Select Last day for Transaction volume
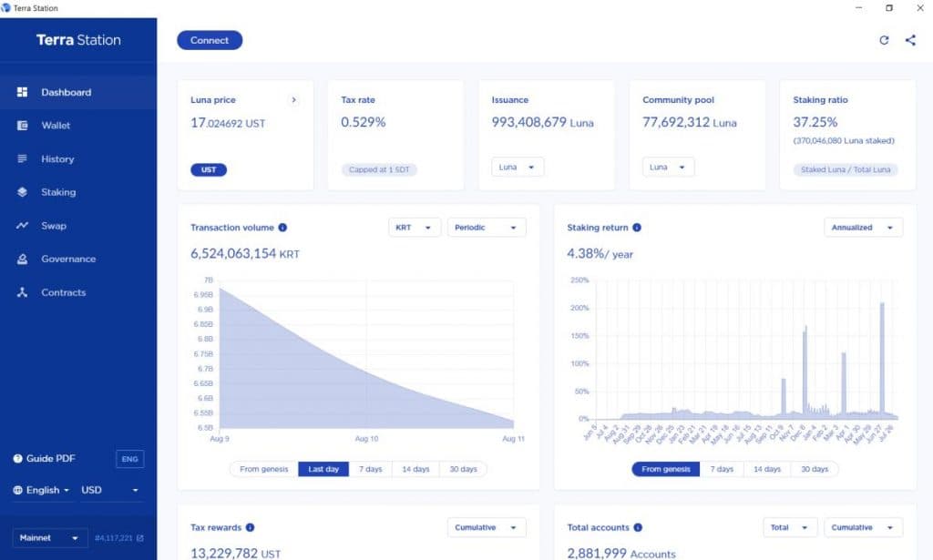This screenshot has width=933, height=560. pos(323,469)
